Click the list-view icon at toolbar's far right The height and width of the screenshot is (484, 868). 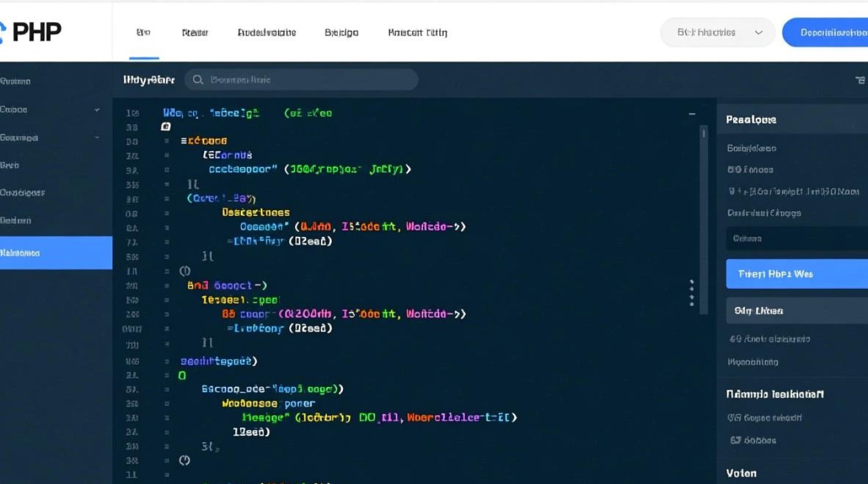(x=860, y=80)
